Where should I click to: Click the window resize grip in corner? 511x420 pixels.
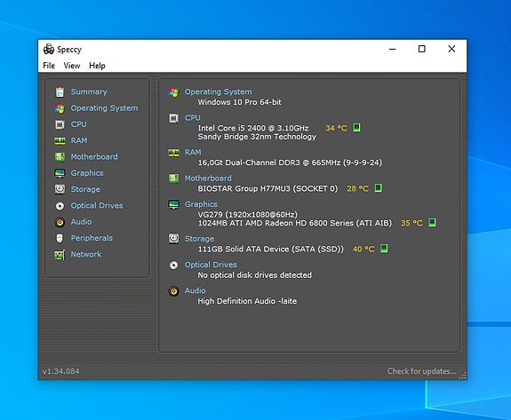(463, 376)
